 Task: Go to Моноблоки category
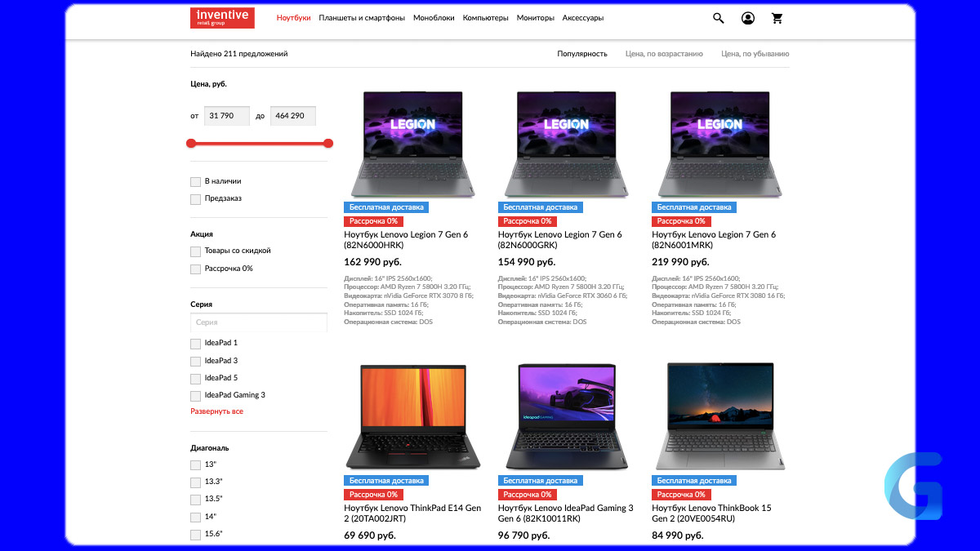click(434, 18)
